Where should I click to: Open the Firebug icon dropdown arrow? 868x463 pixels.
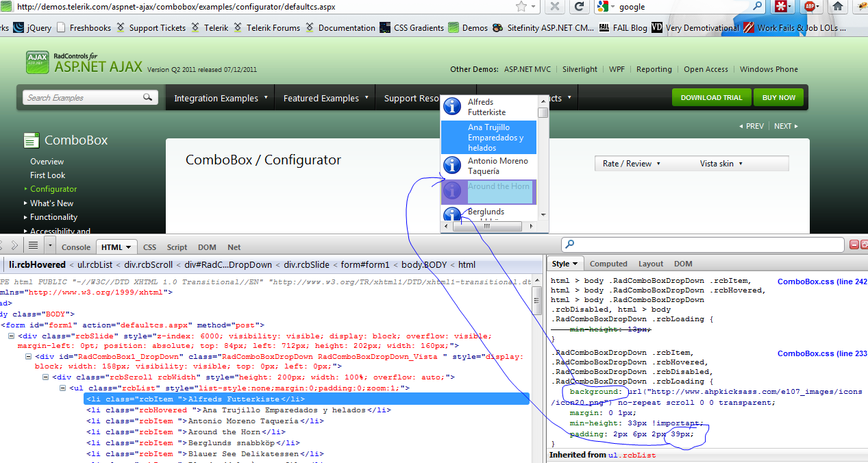click(51, 245)
